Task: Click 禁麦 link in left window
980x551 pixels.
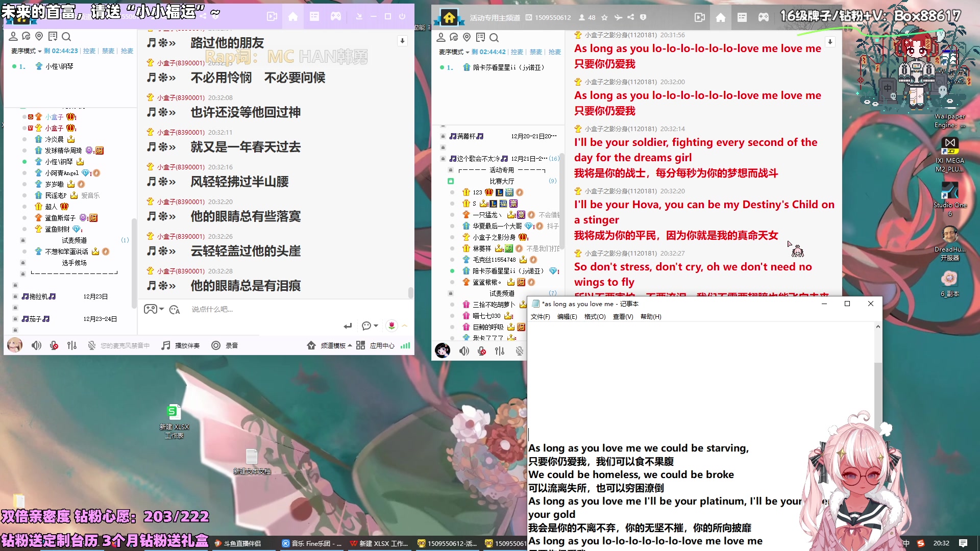Action: [108, 51]
